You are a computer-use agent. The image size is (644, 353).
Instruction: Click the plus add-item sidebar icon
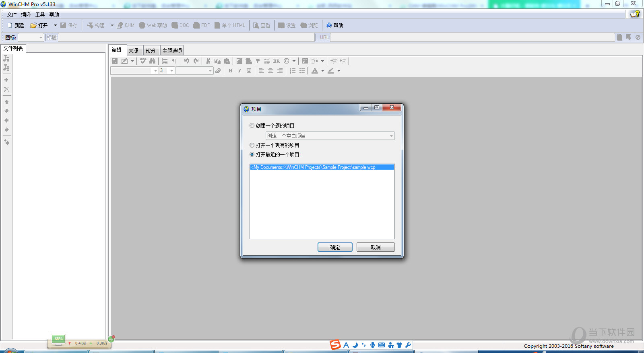tap(6, 80)
